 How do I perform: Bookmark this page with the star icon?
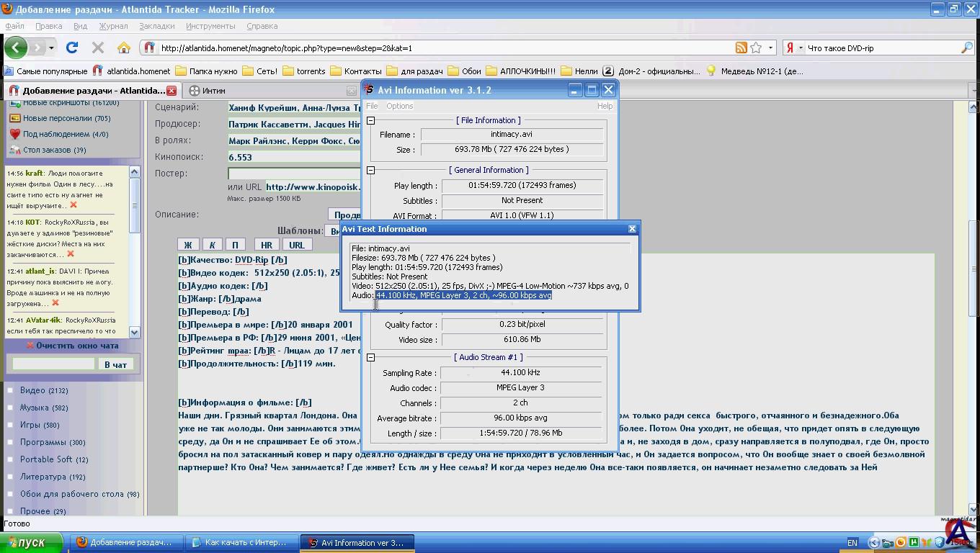(756, 48)
